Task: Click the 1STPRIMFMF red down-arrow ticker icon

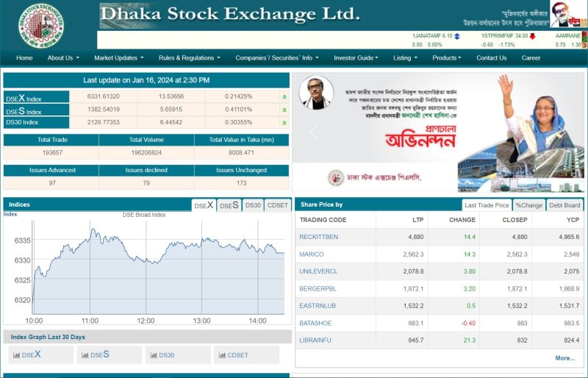Action: 532,35
